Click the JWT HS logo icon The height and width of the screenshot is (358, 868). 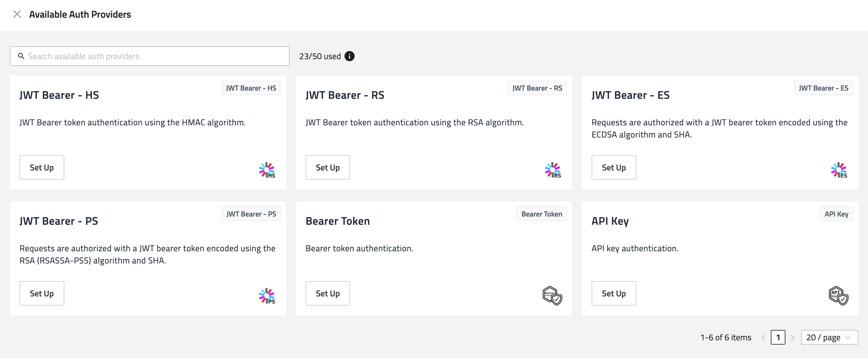coord(267,170)
